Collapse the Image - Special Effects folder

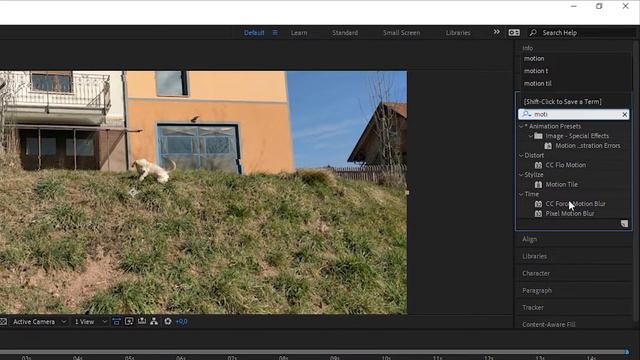[x=531, y=136]
